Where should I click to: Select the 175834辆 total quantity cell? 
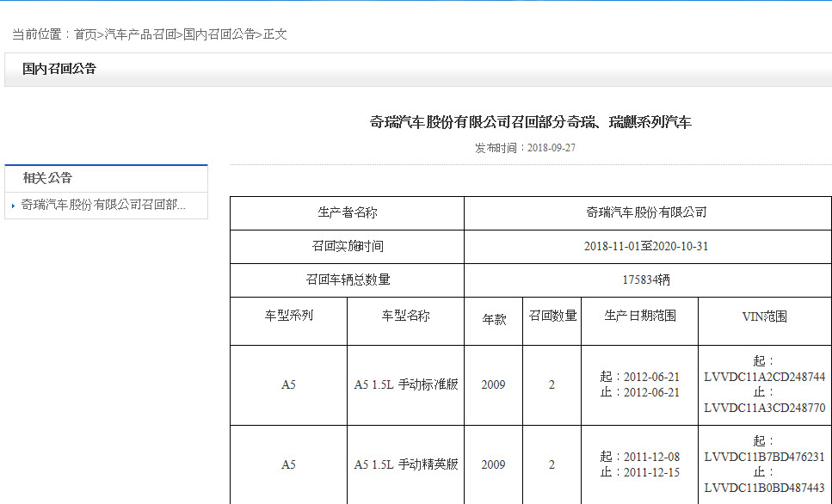point(646,282)
